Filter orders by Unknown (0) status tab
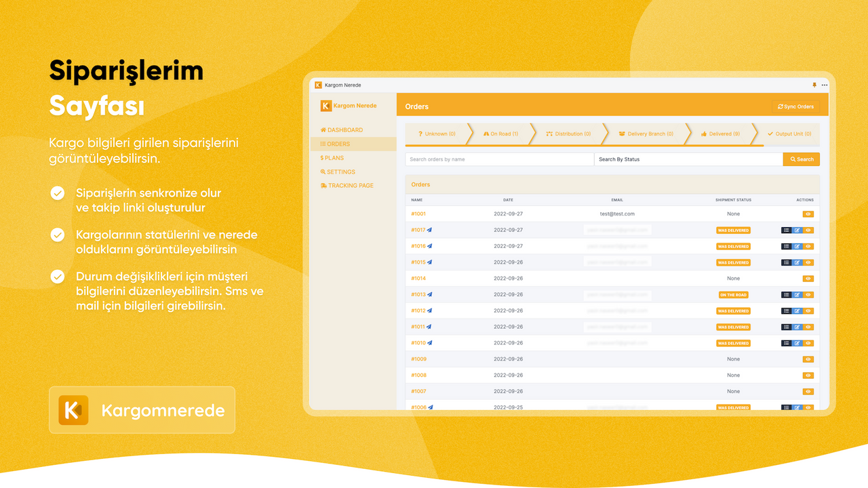Screen dimensions: 868x488 tap(437, 134)
